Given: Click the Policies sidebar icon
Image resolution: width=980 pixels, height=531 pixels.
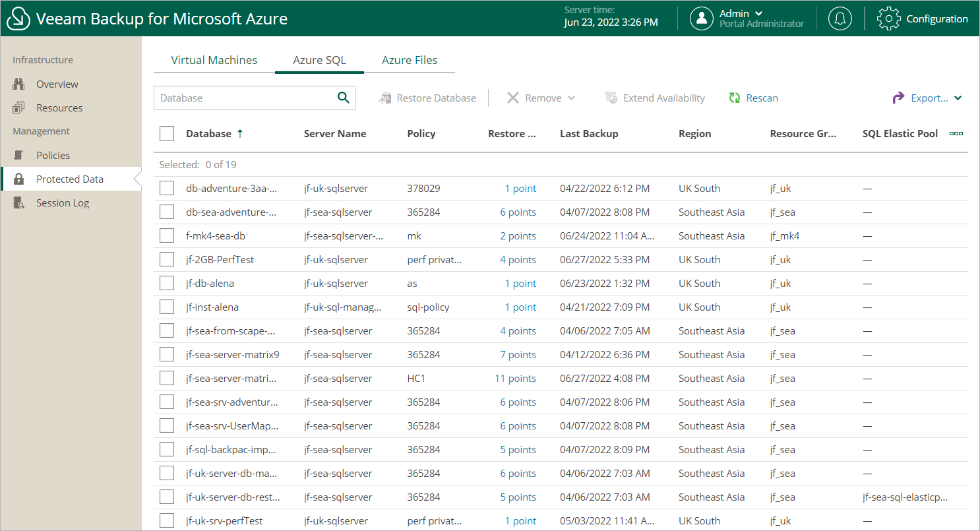Looking at the screenshot, I should 18,156.
